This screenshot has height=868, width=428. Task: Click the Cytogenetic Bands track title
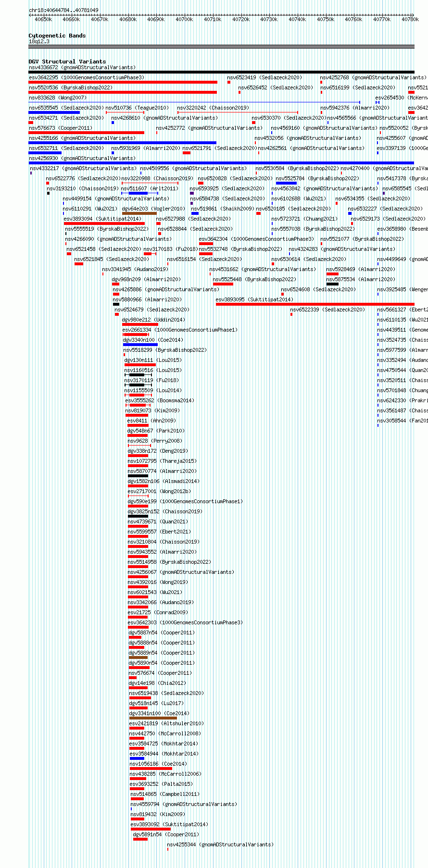57,36
